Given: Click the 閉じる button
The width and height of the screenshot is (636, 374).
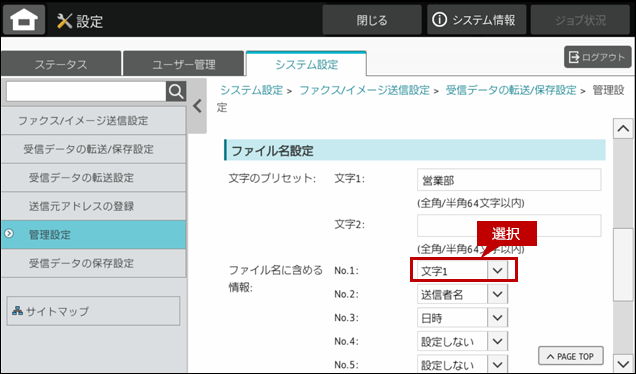Looking at the screenshot, I should [372, 20].
